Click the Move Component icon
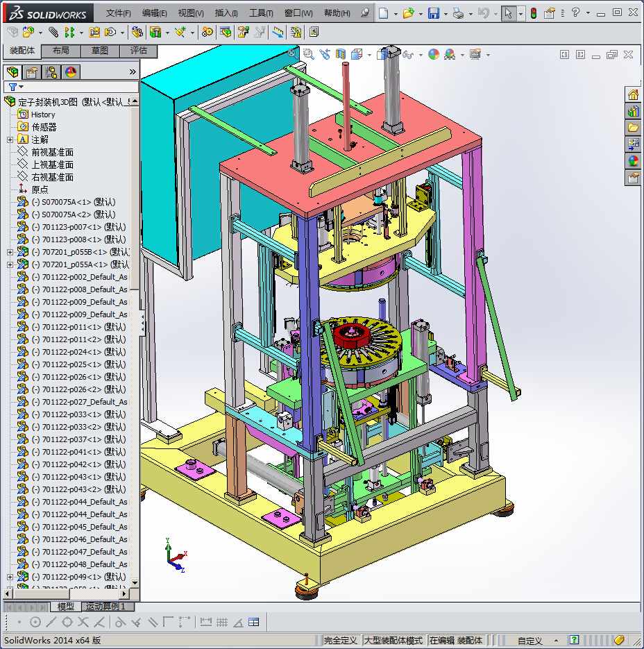644x649 pixels. (x=110, y=32)
